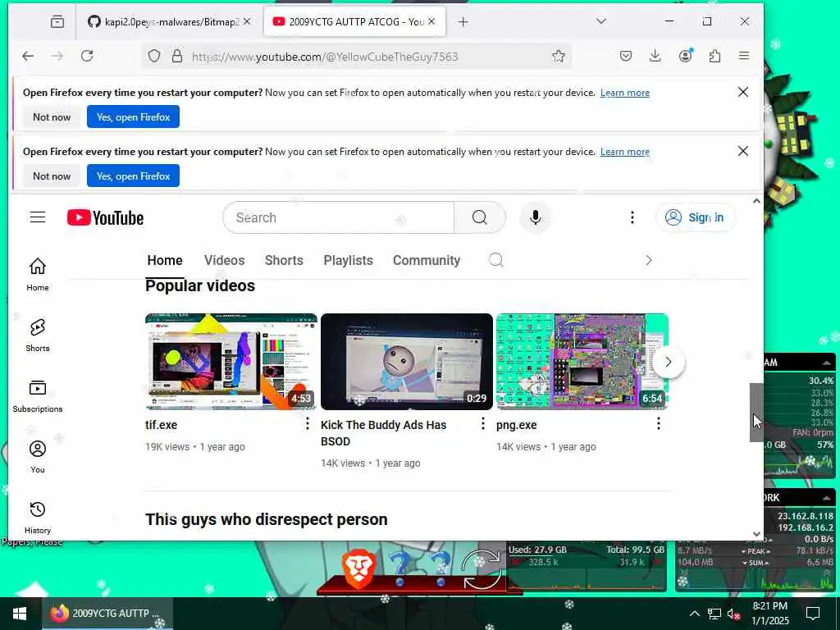
Task: Start voice search with the microphone icon
Action: [x=535, y=217]
